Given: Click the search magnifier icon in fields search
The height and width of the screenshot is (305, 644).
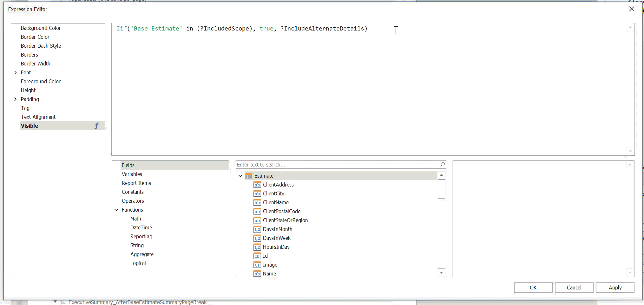Looking at the screenshot, I should pos(442,164).
